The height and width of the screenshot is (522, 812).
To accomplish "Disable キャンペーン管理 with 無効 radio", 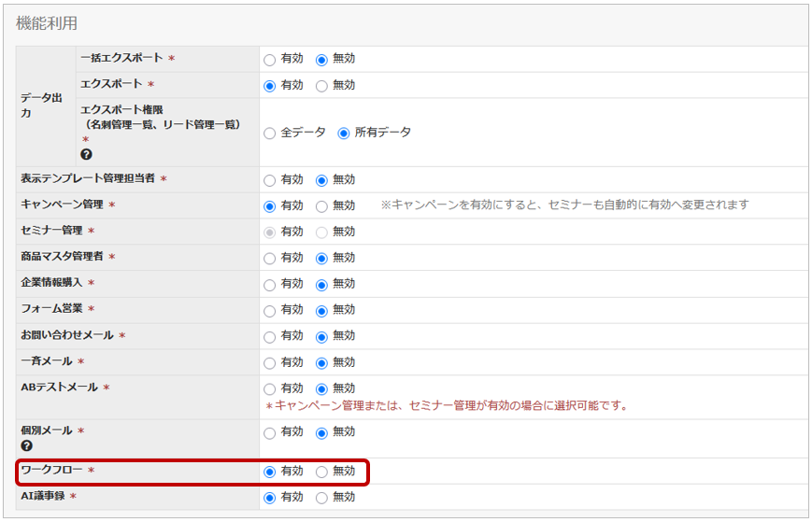I will (x=321, y=206).
